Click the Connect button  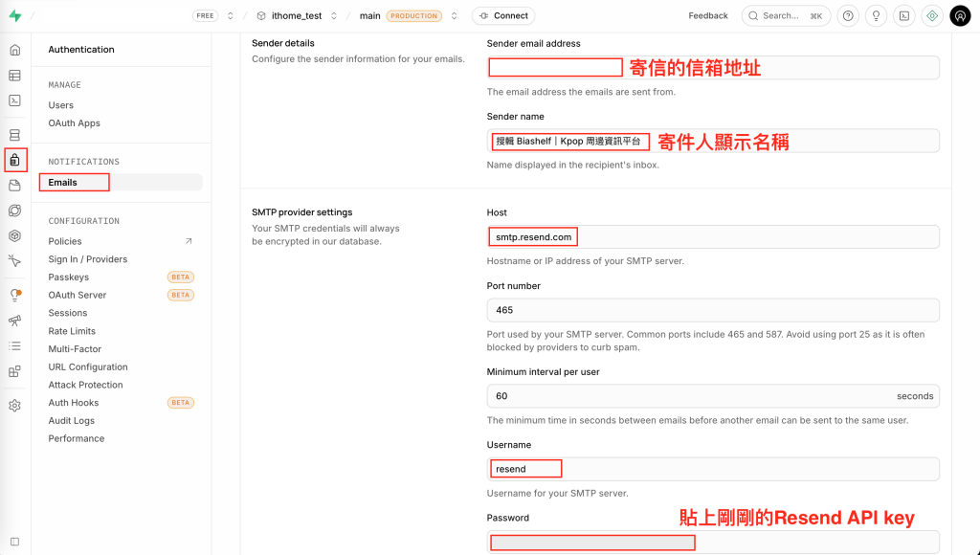tap(503, 15)
